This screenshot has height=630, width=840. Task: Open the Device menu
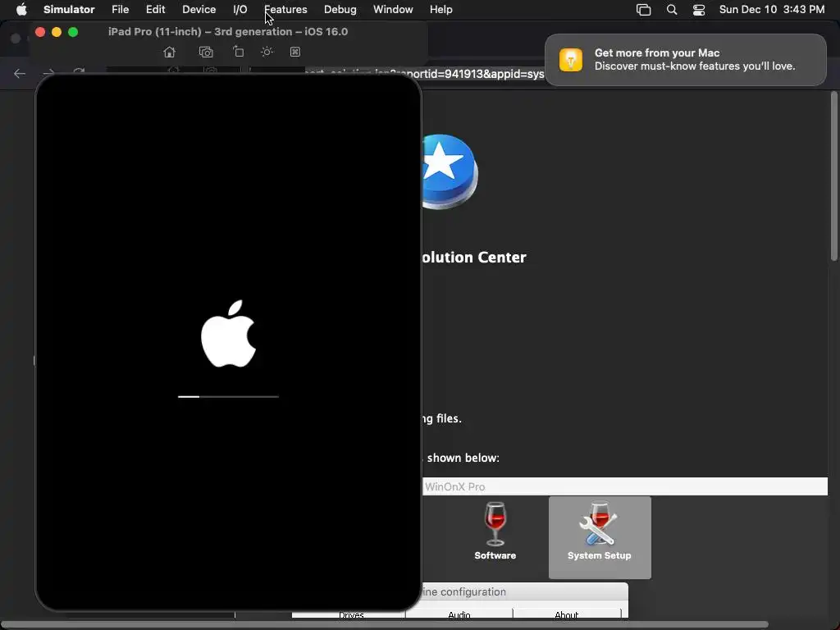tap(199, 10)
